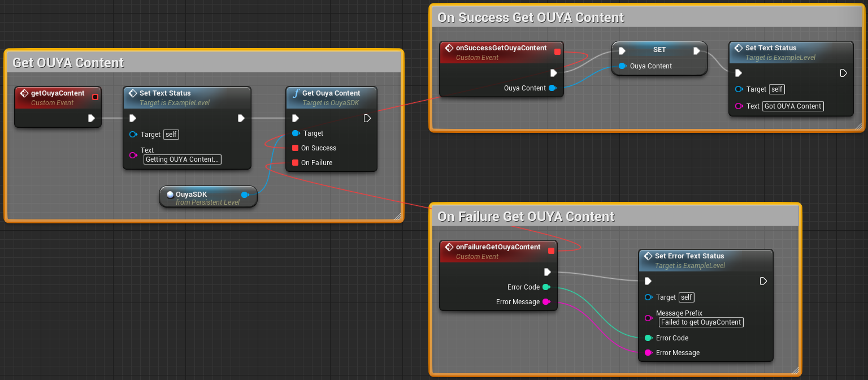The height and width of the screenshot is (380, 868).
Task: Click Error Code output pin on onFailureGetOuyaContent
Action: 546,287
